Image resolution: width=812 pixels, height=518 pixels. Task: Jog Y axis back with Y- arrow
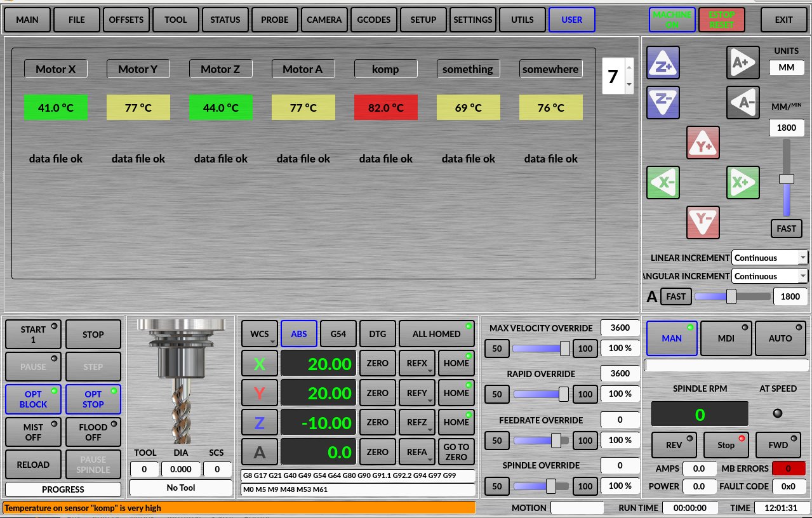tap(703, 222)
